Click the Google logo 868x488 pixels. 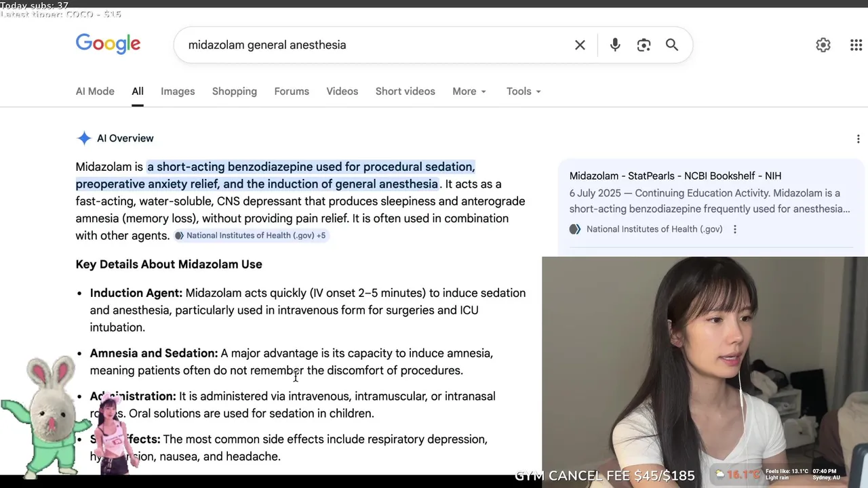pyautogui.click(x=108, y=45)
